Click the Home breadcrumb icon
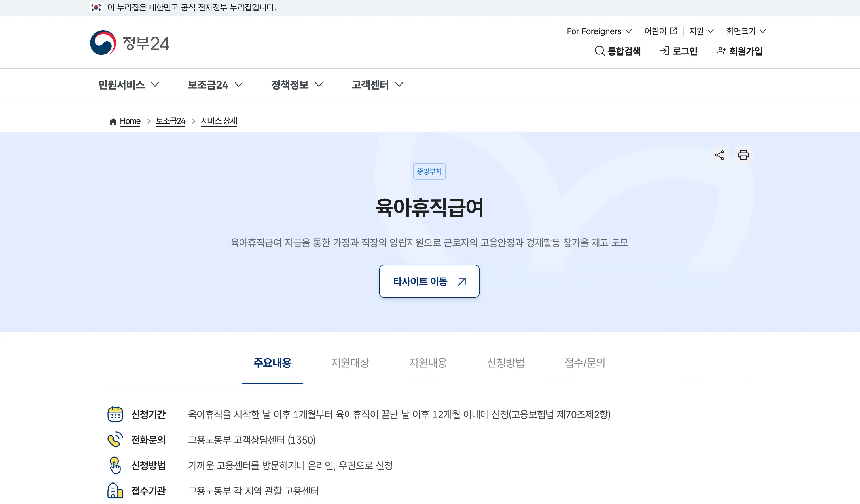 click(x=113, y=122)
